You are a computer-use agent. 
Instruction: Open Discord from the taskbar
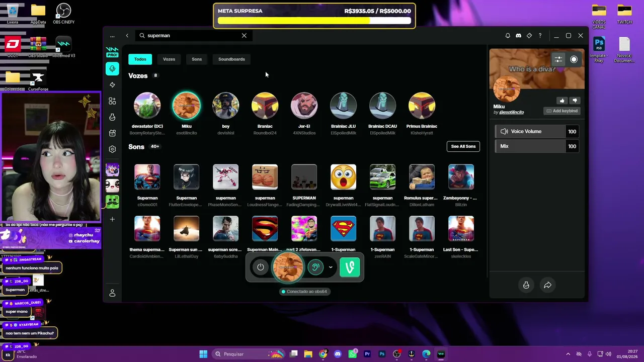pyautogui.click(x=338, y=354)
